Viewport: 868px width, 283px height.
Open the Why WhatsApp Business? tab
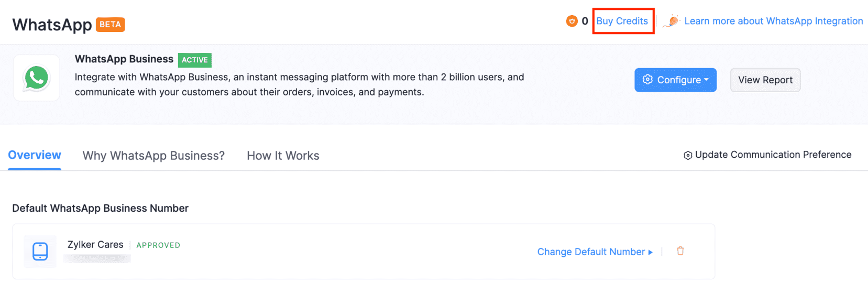[153, 156]
